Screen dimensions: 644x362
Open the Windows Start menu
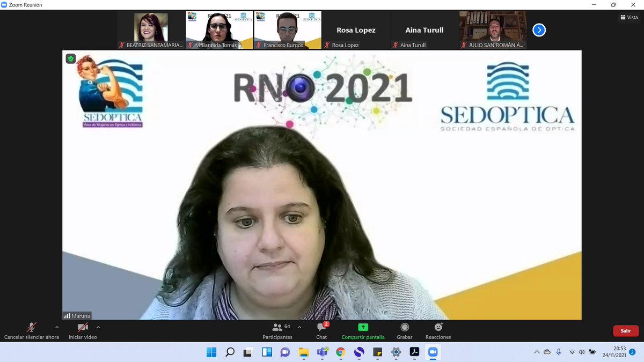pos(211,352)
